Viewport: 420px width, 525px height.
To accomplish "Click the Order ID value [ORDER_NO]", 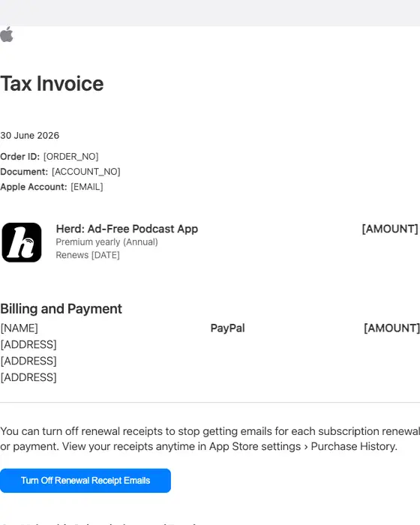I will pos(71,156).
